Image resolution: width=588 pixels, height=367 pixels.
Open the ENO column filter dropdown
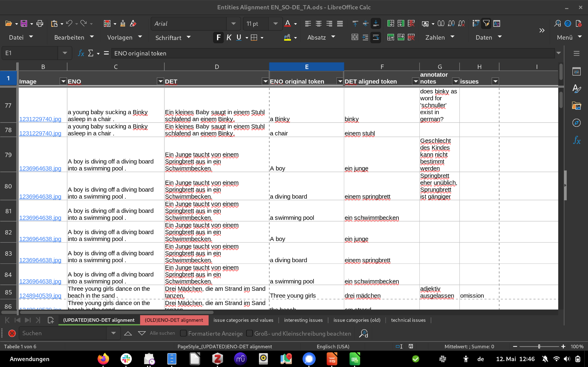coord(160,81)
